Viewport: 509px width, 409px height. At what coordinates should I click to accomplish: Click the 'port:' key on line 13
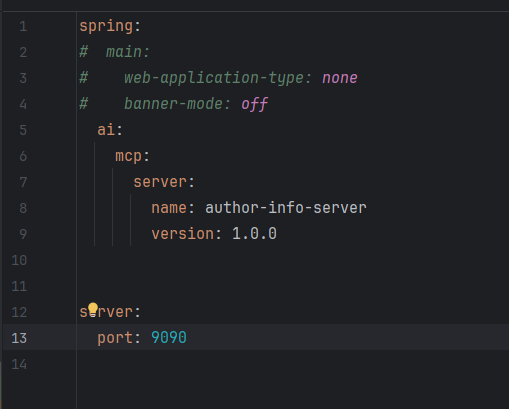[x=119, y=338]
